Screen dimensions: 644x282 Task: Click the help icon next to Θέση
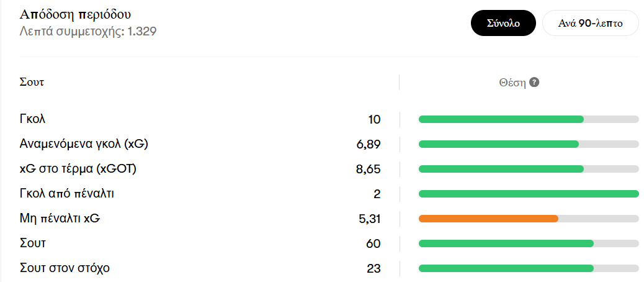pos(534,82)
